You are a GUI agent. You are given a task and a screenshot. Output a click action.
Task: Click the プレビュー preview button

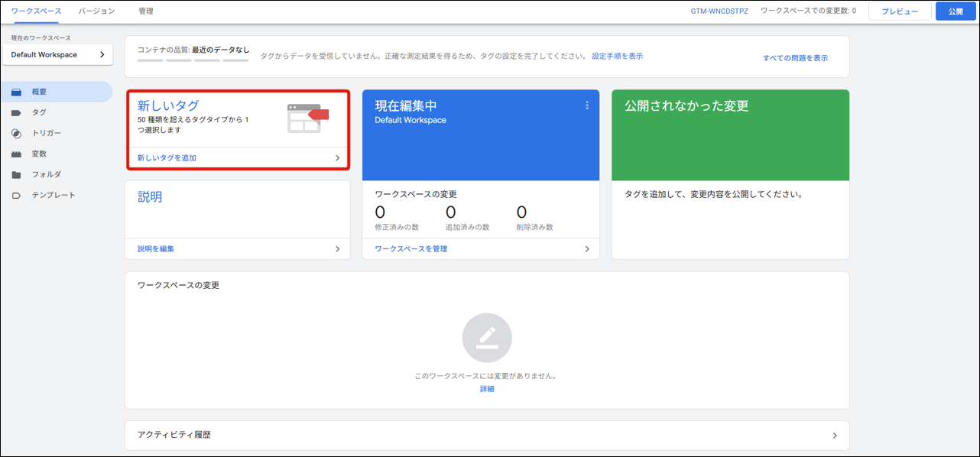[x=900, y=11]
